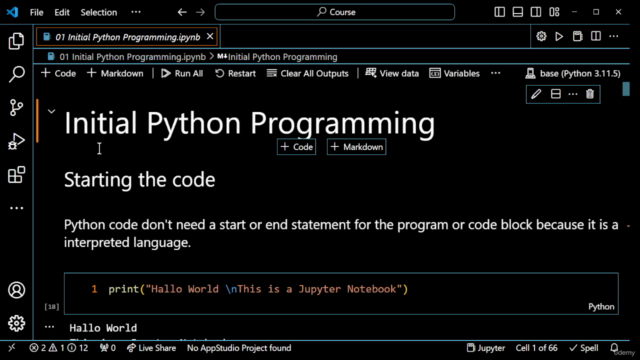Open notebook toolbar overflow ellipsis

point(496,73)
